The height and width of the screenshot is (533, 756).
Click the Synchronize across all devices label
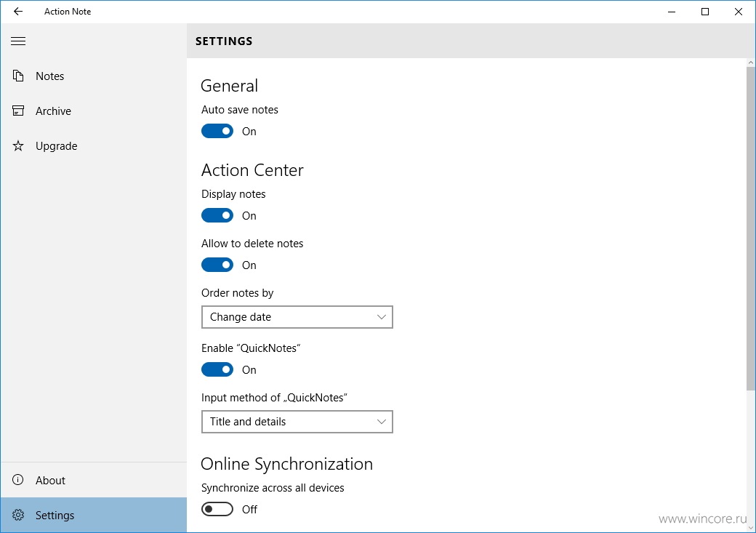273,488
